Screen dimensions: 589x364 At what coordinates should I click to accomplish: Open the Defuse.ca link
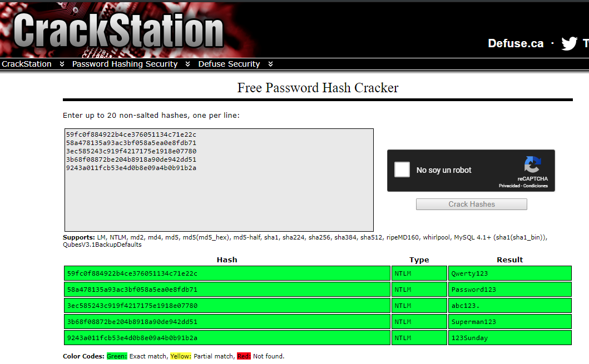515,43
